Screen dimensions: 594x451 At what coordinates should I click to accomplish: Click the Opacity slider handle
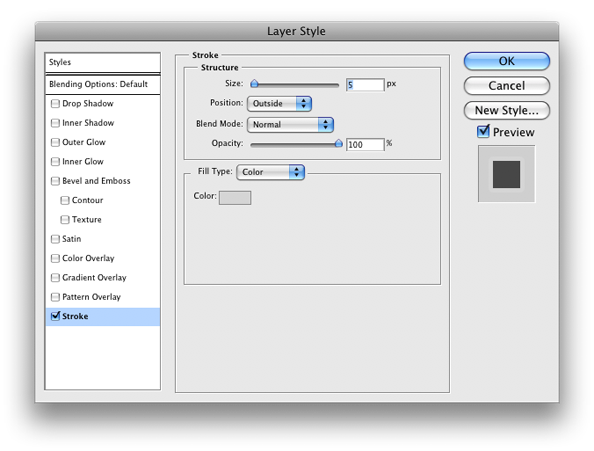pyautogui.click(x=339, y=143)
